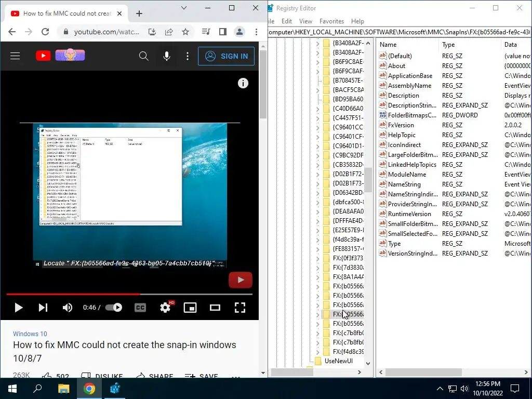Open video quality settings gear
The width and height of the screenshot is (532, 399).
tap(165, 308)
